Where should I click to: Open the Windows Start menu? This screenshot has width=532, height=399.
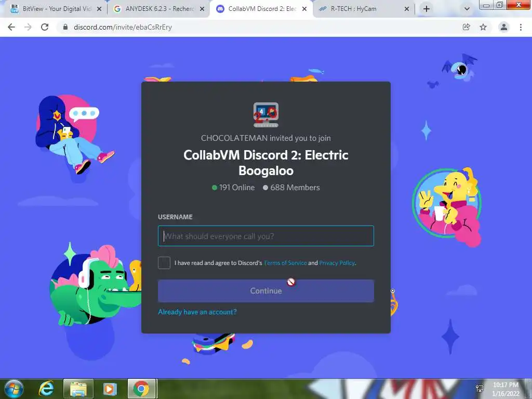click(x=14, y=389)
